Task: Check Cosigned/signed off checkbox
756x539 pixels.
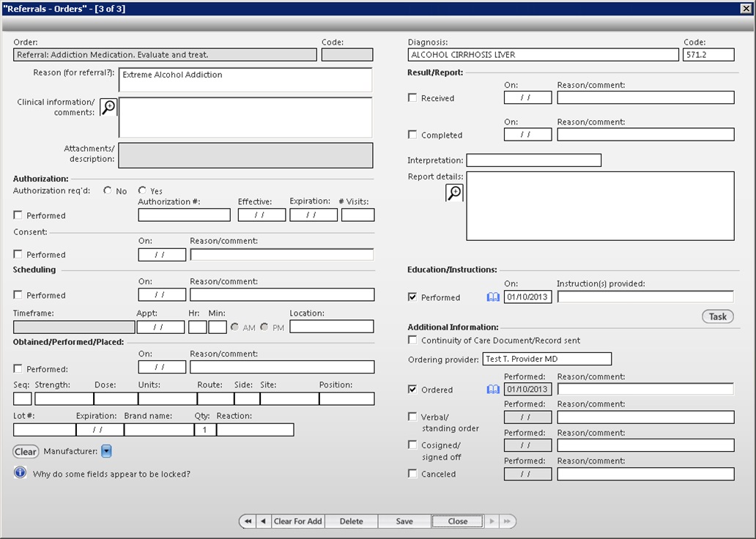Action: (x=412, y=445)
